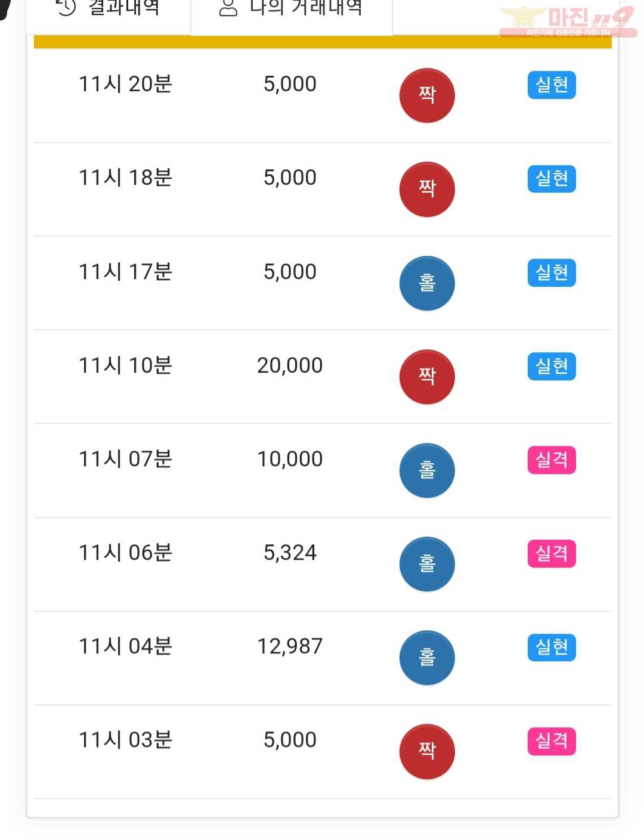
Task: Click the pink 실격 badge for 11시 06분
Action: [x=552, y=553]
